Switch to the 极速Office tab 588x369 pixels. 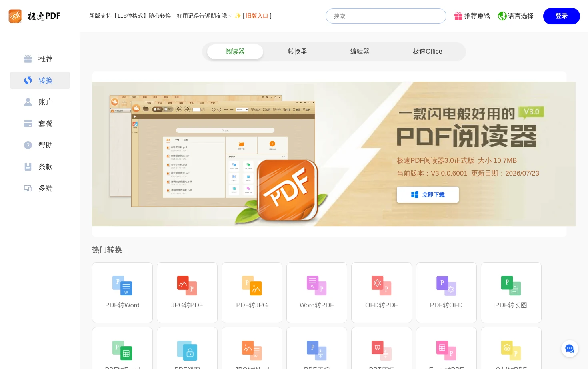[427, 52]
